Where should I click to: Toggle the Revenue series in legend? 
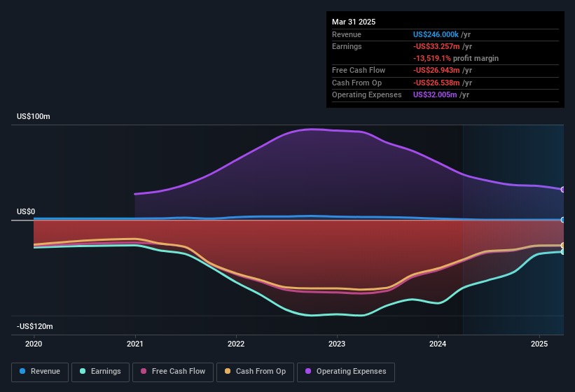[x=40, y=372]
